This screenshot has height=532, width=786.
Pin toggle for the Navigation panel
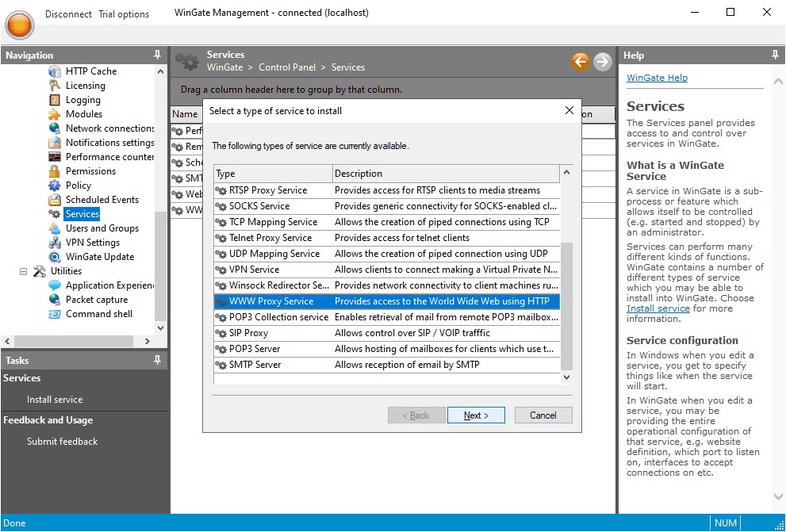point(157,55)
